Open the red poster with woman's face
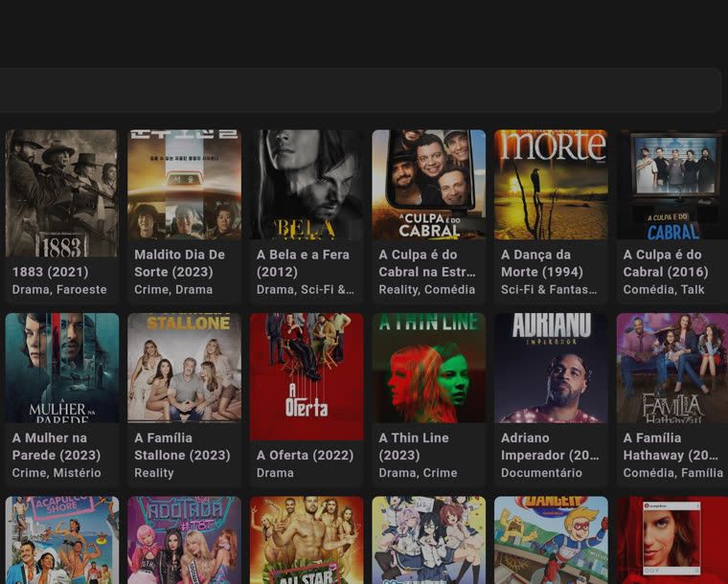The width and height of the screenshot is (728, 584). tap(672, 540)
